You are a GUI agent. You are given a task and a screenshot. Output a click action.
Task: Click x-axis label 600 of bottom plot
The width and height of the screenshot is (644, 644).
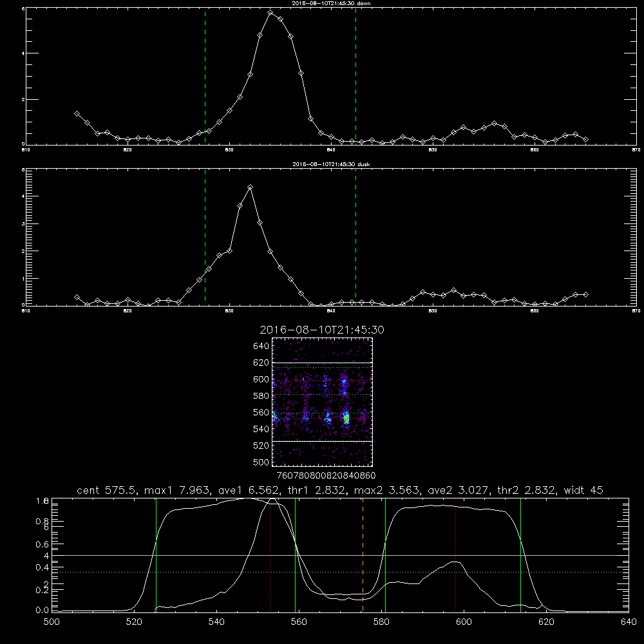tap(464, 622)
